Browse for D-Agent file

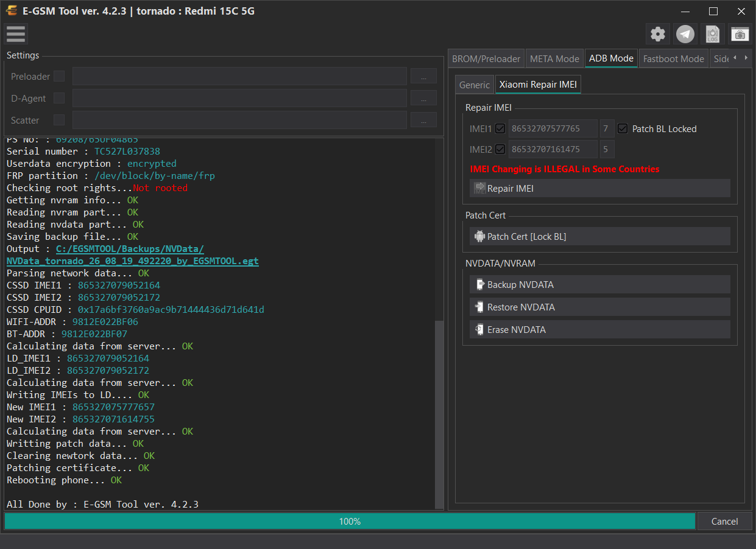point(423,98)
